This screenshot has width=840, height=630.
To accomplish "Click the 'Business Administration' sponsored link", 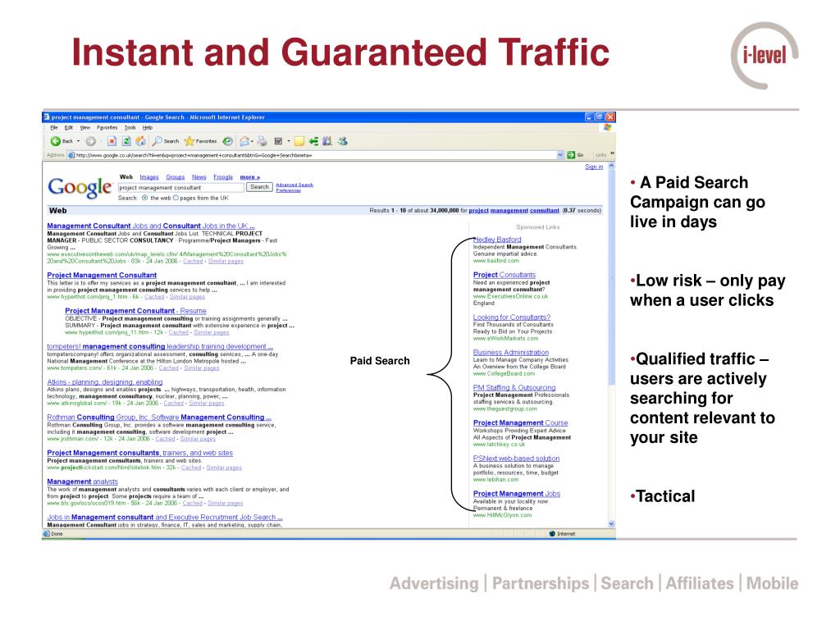I will point(510,353).
